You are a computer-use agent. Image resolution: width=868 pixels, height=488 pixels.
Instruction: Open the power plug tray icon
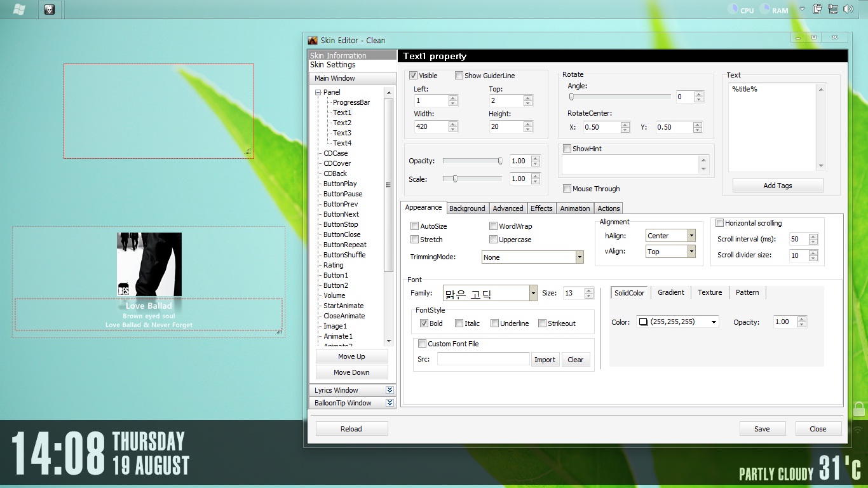click(x=818, y=9)
